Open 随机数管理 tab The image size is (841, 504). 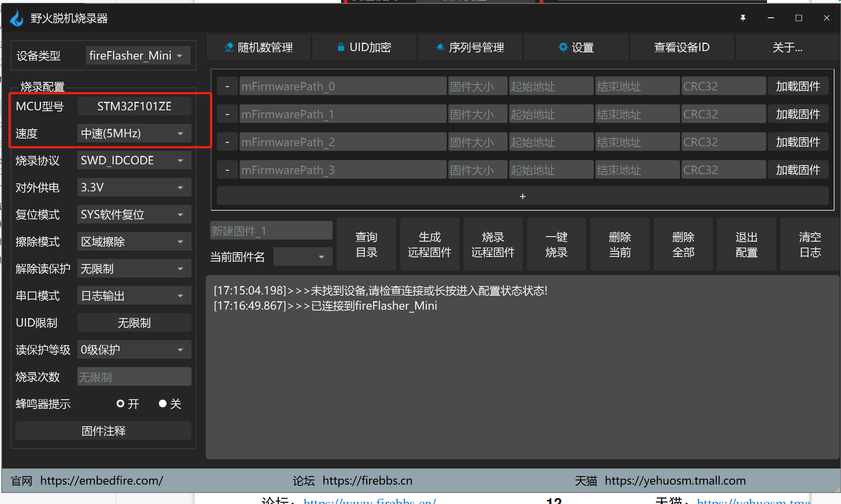259,47
